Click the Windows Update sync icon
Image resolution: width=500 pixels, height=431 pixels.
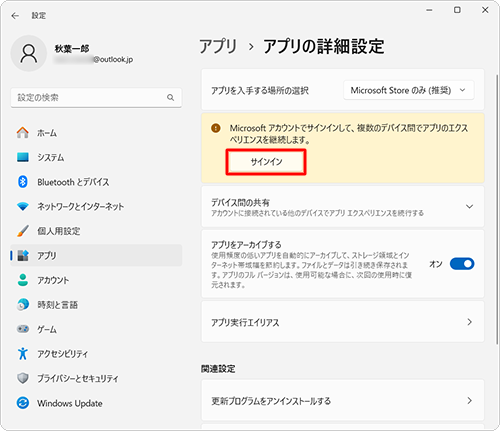click(x=23, y=403)
